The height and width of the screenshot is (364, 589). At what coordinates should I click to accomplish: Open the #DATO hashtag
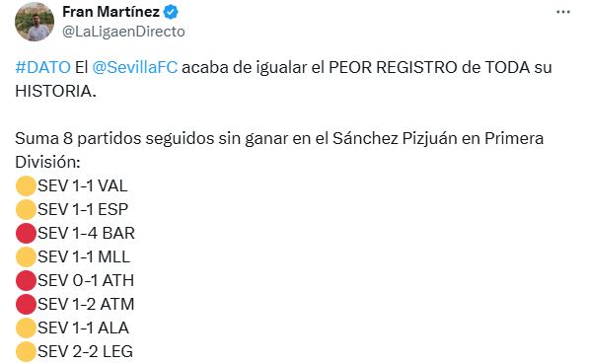click(42, 68)
